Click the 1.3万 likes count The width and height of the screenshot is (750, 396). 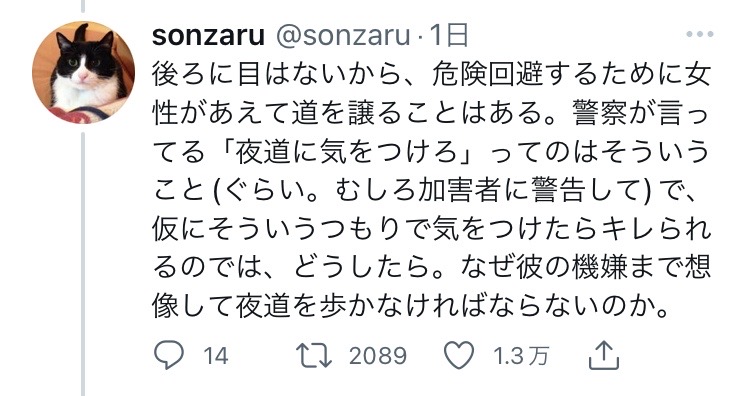coord(520,356)
